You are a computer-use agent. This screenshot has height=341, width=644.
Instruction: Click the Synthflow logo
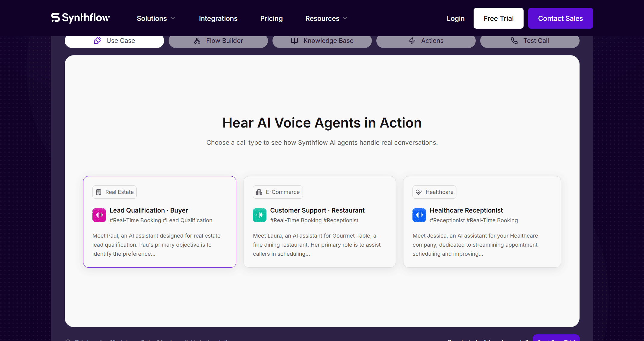point(80,18)
